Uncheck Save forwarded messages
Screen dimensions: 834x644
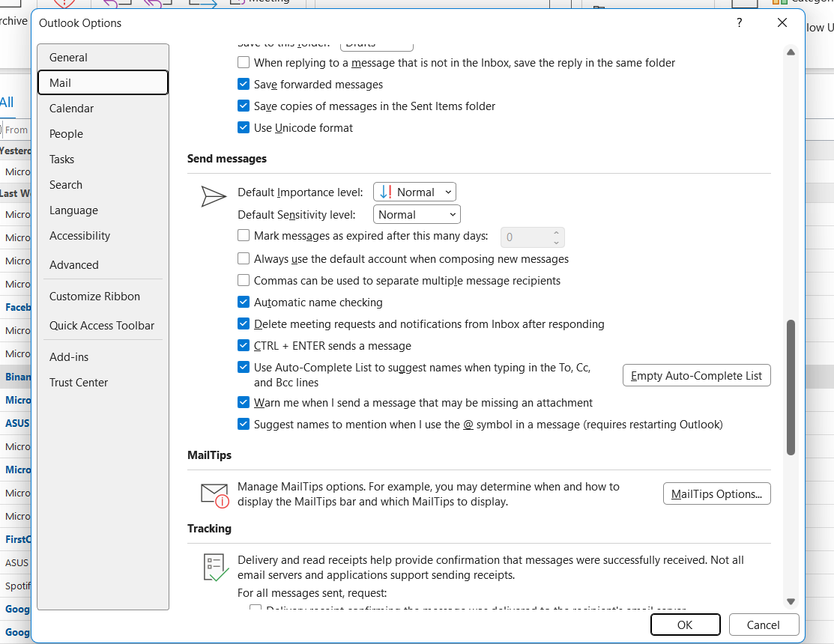click(x=244, y=85)
